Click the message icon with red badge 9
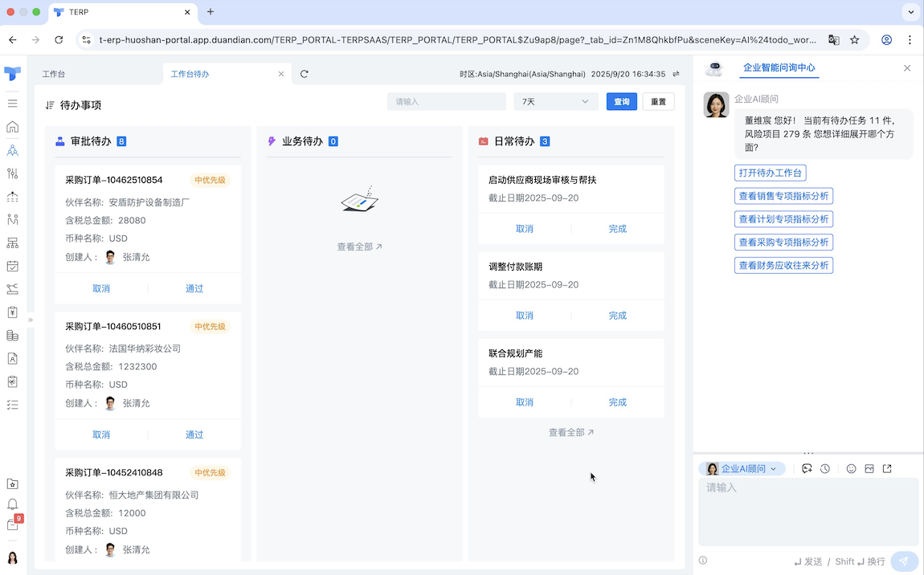This screenshot has height=575, width=924. pyautogui.click(x=11, y=522)
